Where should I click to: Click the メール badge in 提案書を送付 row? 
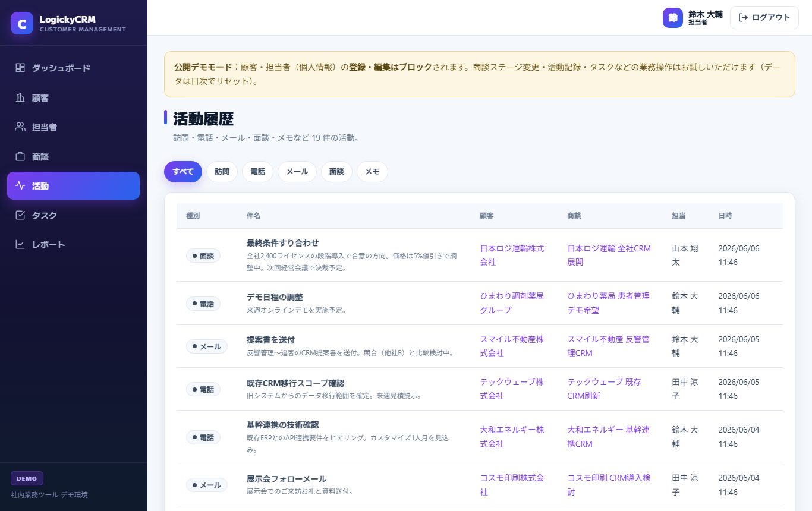tap(207, 346)
